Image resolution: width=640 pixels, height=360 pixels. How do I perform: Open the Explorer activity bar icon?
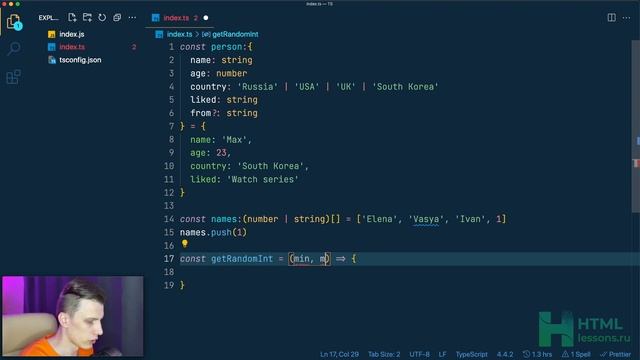pos(13,21)
